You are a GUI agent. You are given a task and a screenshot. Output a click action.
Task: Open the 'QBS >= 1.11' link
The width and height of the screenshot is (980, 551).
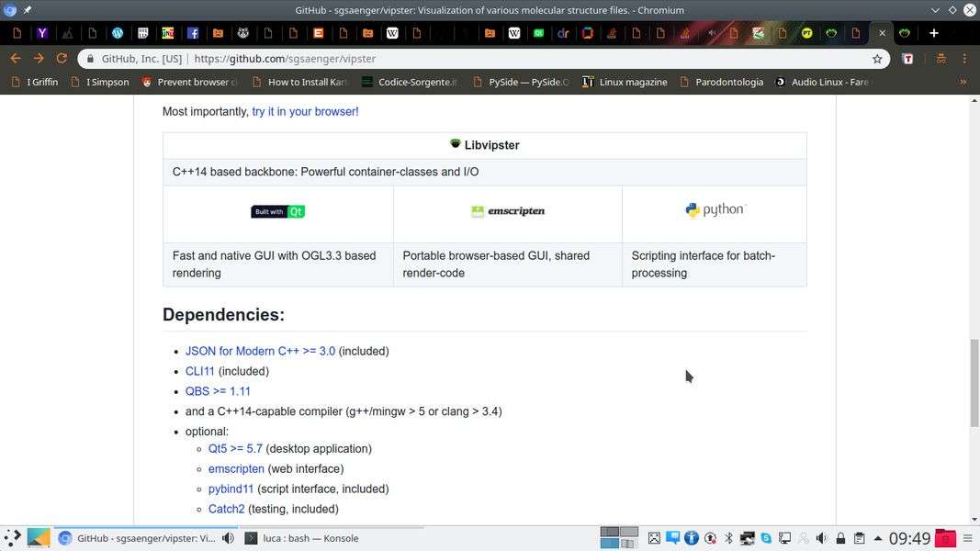(218, 391)
